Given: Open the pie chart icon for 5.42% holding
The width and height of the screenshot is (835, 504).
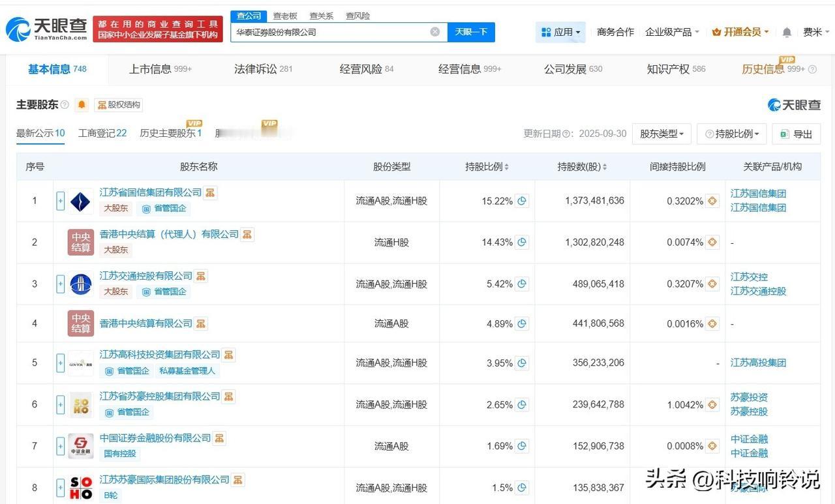Looking at the screenshot, I should [x=522, y=284].
